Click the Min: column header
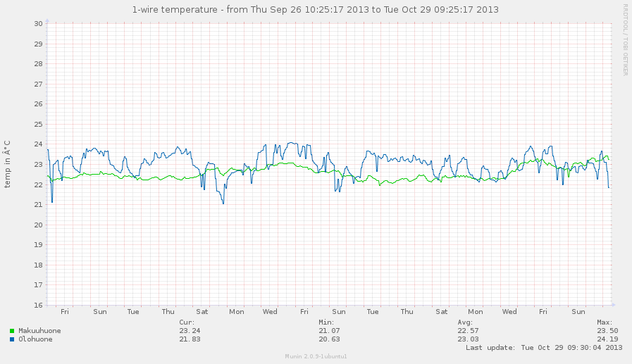The height and width of the screenshot is (364, 632). [x=326, y=322]
